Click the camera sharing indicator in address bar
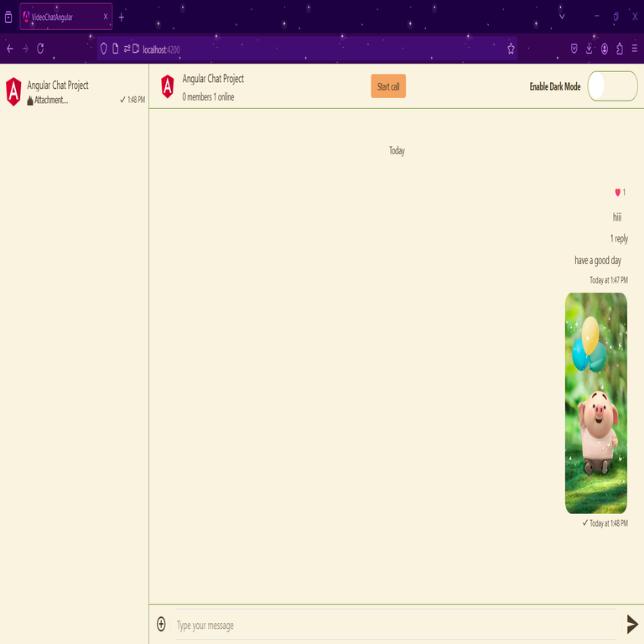Image resolution: width=644 pixels, height=644 pixels. (136, 49)
